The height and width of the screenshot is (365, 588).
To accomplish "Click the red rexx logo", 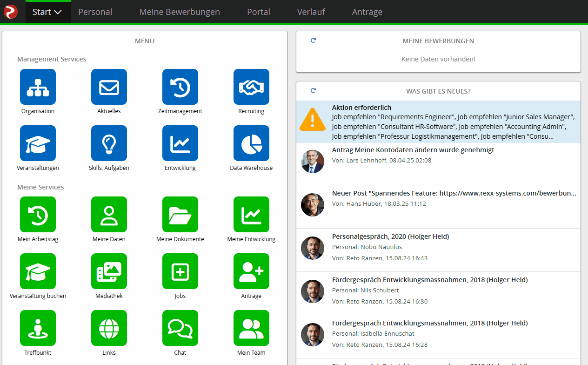I will [11, 12].
